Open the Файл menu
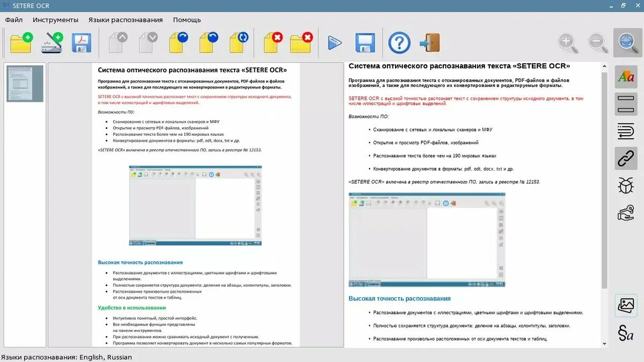 point(14,20)
